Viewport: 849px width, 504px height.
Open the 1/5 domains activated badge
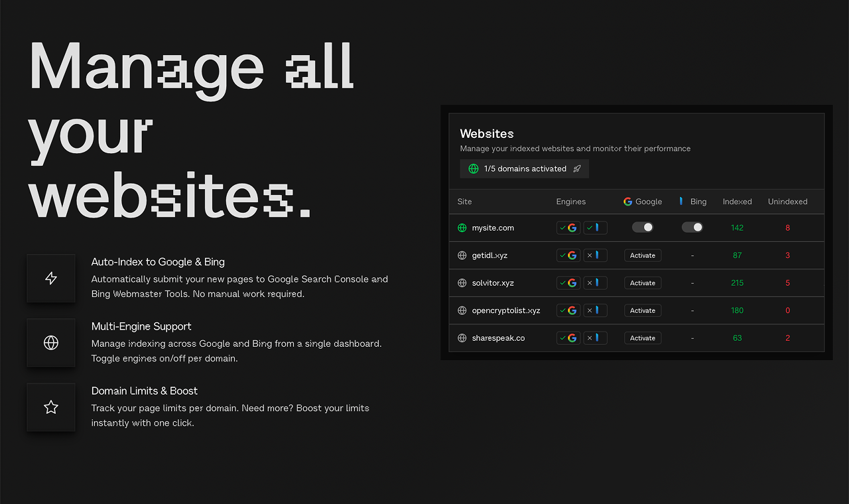524,168
